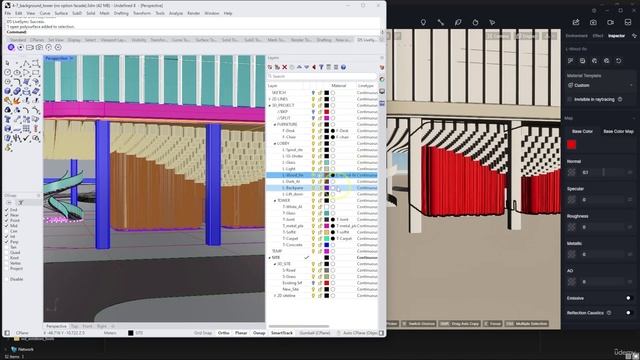Collapse the LOBBY layer group

point(275,143)
